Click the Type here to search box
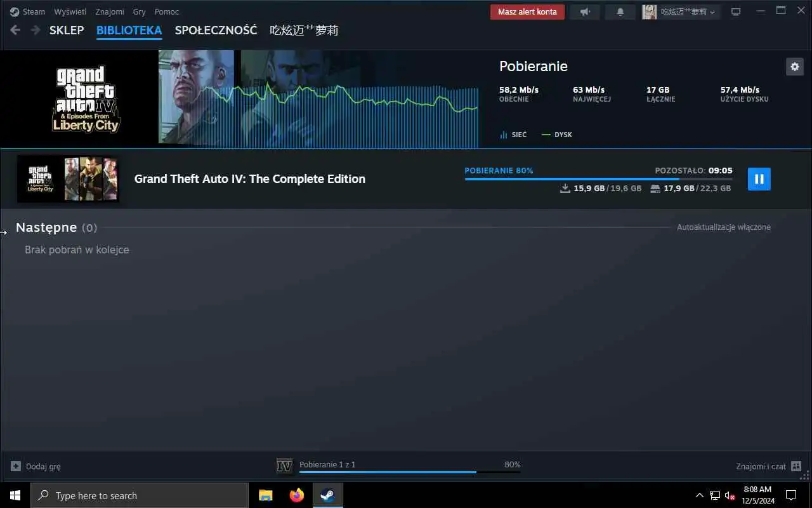The height and width of the screenshot is (508, 812). 140,495
